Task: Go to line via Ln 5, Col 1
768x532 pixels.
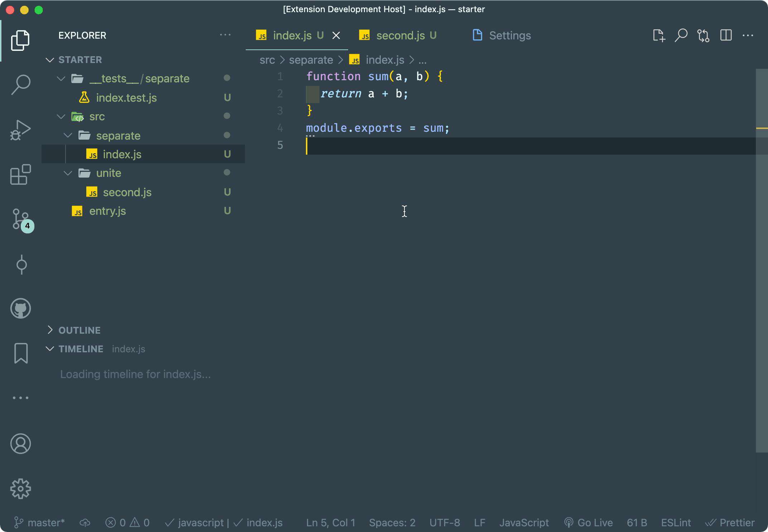Action: tap(331, 523)
